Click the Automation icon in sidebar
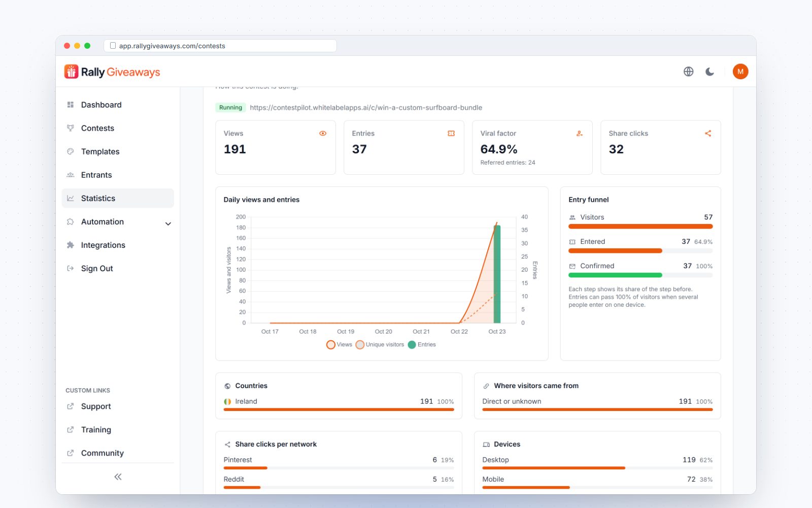Viewport: 812px width, 508px height. tap(71, 221)
